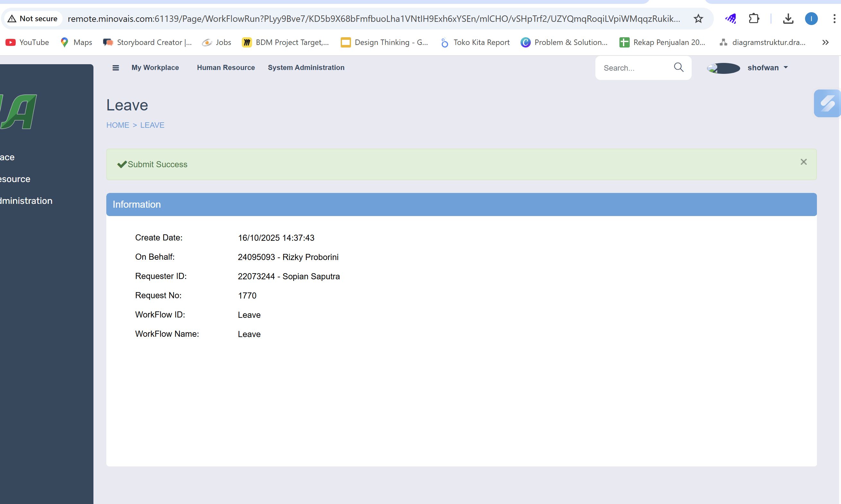Open System Administration menu
Image resolution: width=841 pixels, height=504 pixels.
coord(306,68)
